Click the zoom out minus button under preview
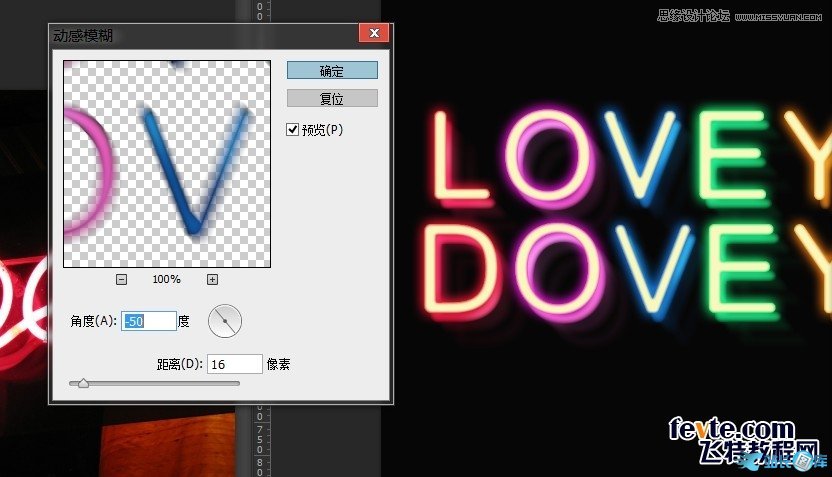 click(x=122, y=279)
